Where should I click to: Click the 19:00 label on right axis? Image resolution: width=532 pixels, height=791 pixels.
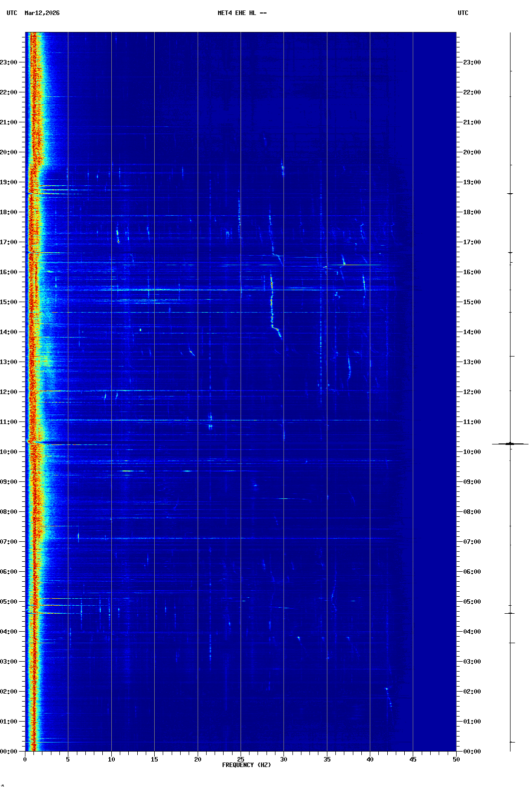click(472, 182)
